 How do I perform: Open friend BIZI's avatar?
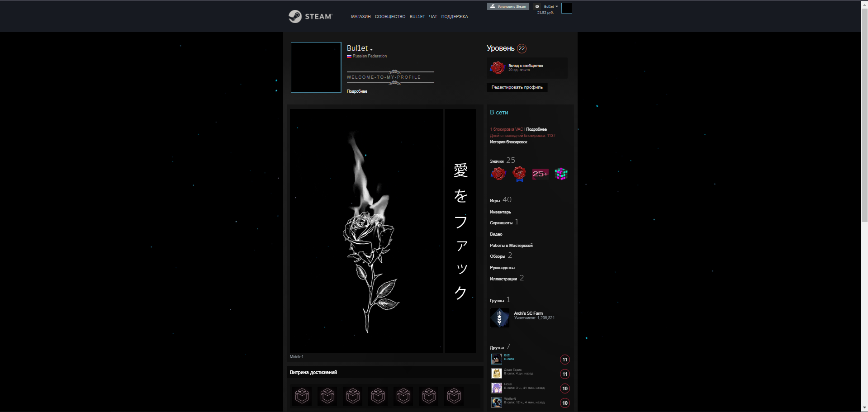[496, 359]
